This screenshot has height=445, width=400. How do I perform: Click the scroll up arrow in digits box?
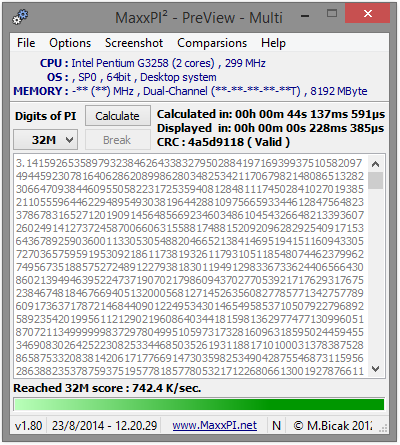375,164
